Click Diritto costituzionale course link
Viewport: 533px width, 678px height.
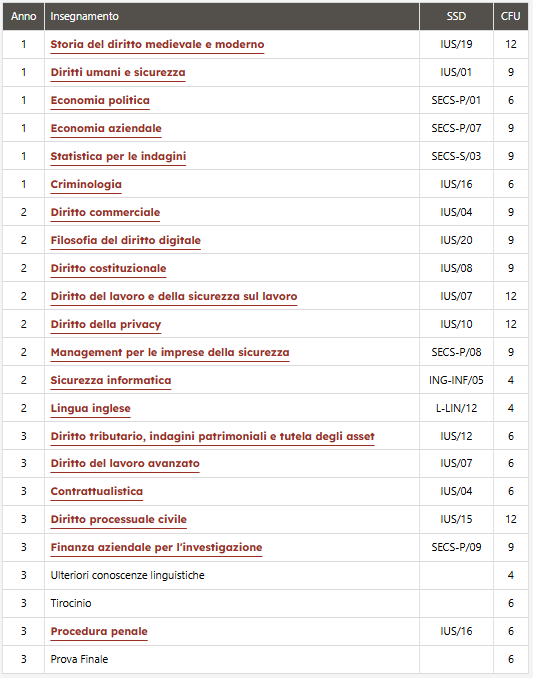click(109, 269)
